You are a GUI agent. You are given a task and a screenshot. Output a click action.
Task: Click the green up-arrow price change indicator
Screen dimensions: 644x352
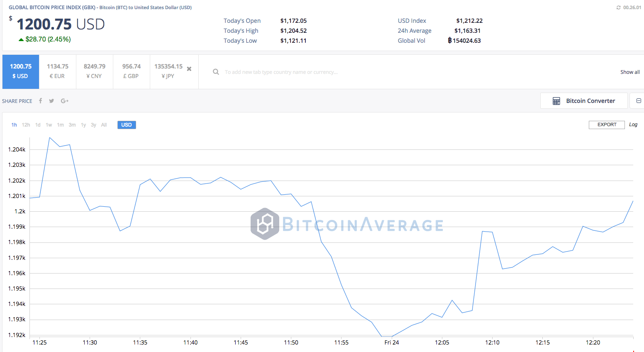(x=21, y=39)
